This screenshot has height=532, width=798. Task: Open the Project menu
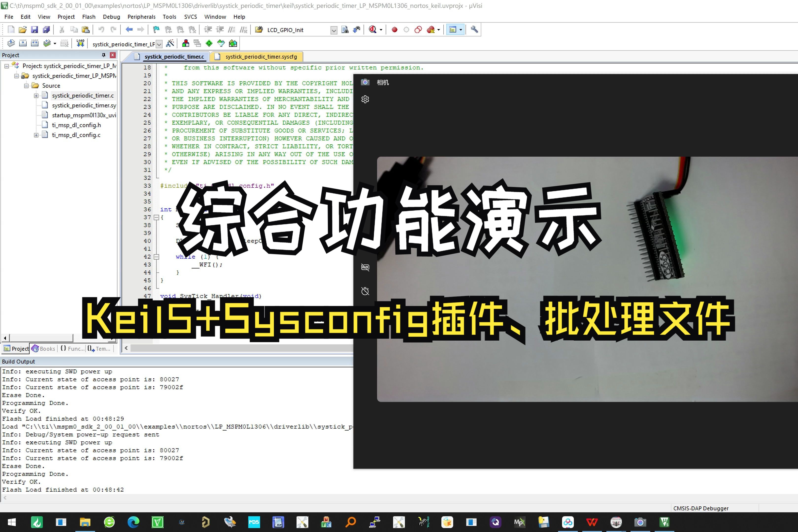coord(66,17)
